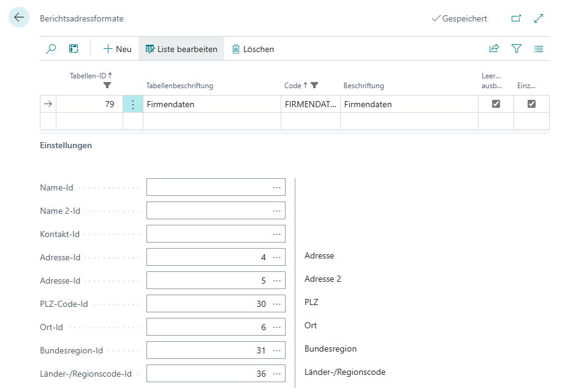Click Liste bearbeiten in the action bar
Image resolution: width=584 pixels, height=392 pixels.
pos(181,49)
